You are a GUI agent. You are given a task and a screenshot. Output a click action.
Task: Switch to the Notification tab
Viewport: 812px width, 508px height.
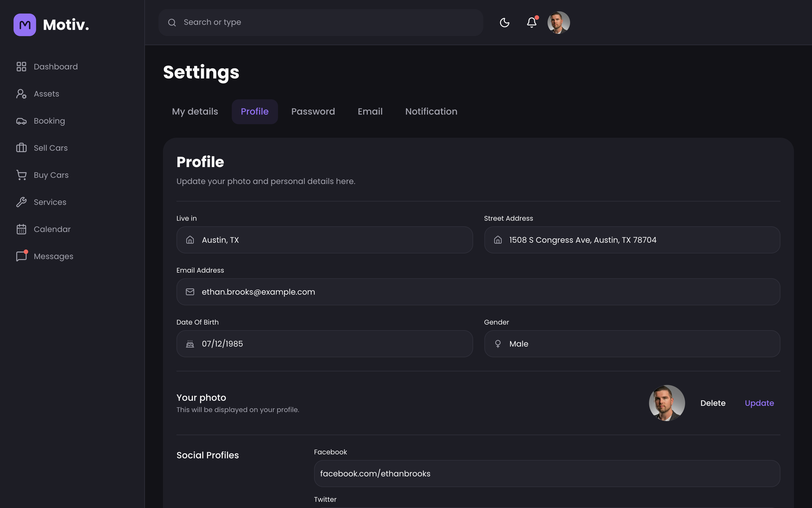pos(431,111)
